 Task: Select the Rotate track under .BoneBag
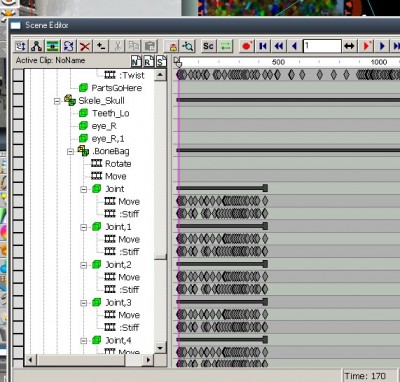pos(118,164)
